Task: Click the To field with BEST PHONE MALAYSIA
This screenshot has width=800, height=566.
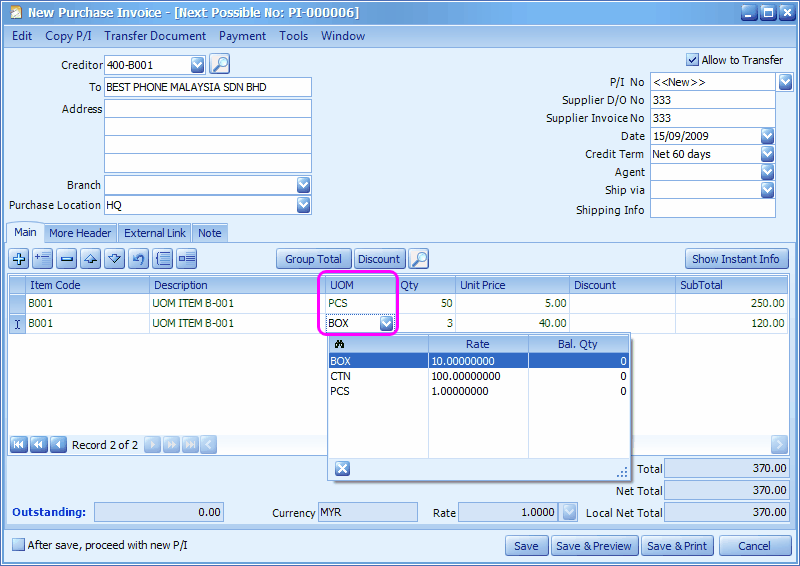Action: coord(208,87)
